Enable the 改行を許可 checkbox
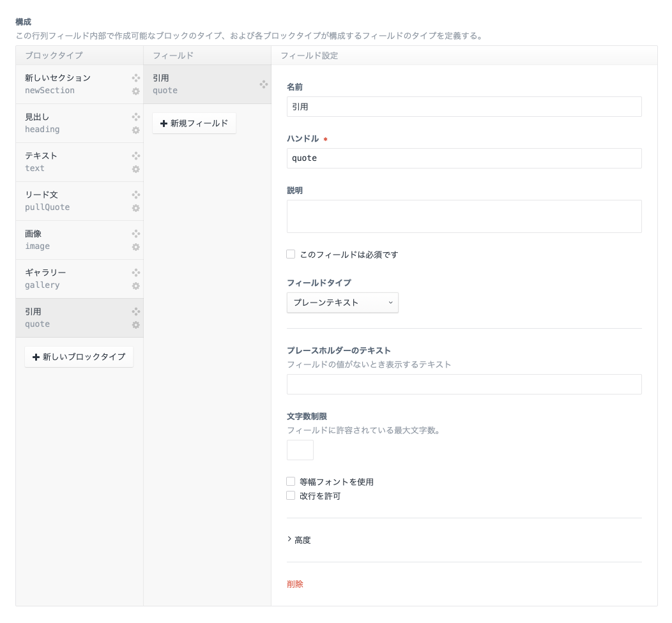672x623 pixels. pos(291,495)
